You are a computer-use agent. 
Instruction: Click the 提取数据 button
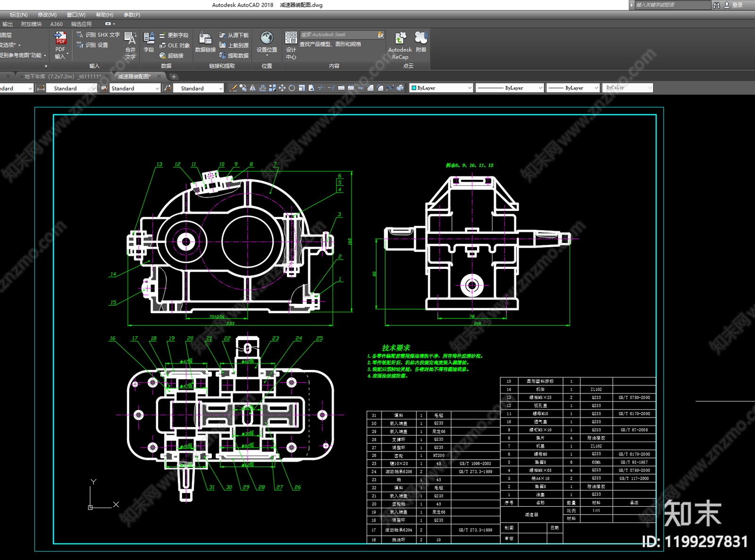point(234,56)
